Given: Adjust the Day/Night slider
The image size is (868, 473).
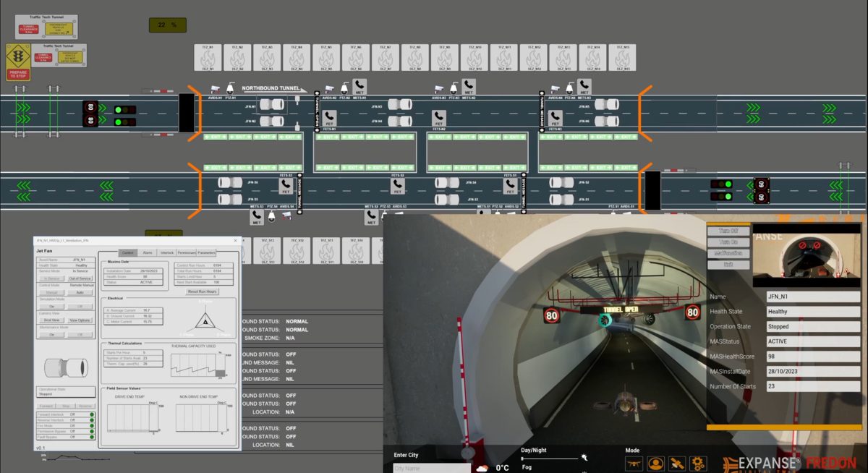Looking at the screenshot, I should pyautogui.click(x=550, y=458).
